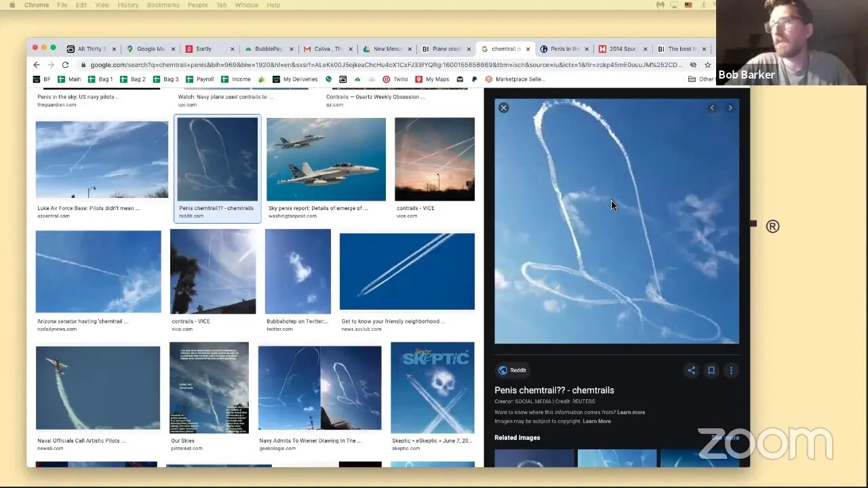Open the Chrome menu in menu bar
The image size is (868, 488).
pyautogui.click(x=37, y=5)
